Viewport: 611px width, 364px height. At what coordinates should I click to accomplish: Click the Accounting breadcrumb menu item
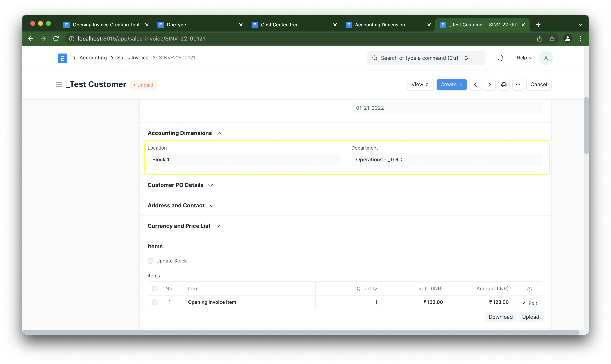click(93, 58)
